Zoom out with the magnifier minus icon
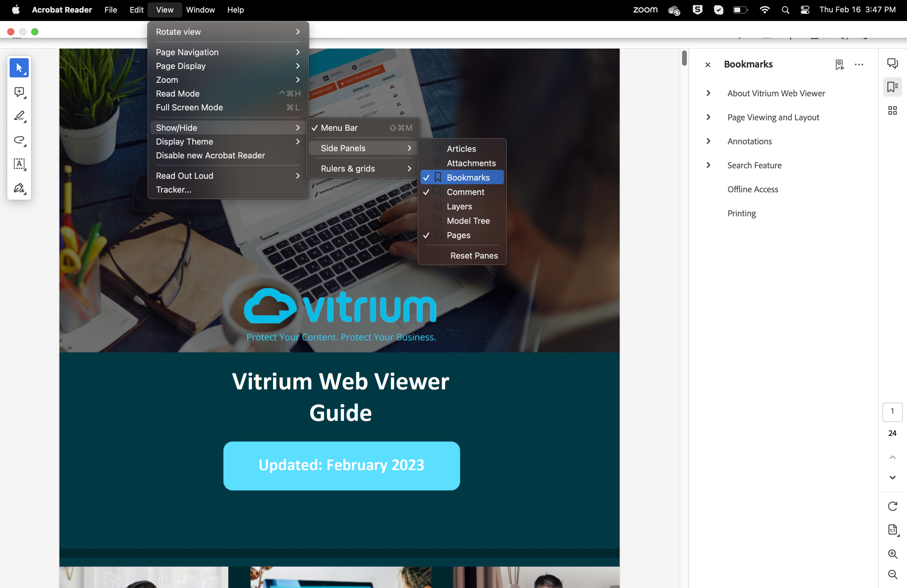Viewport: 907px width, 588px height. [892, 574]
